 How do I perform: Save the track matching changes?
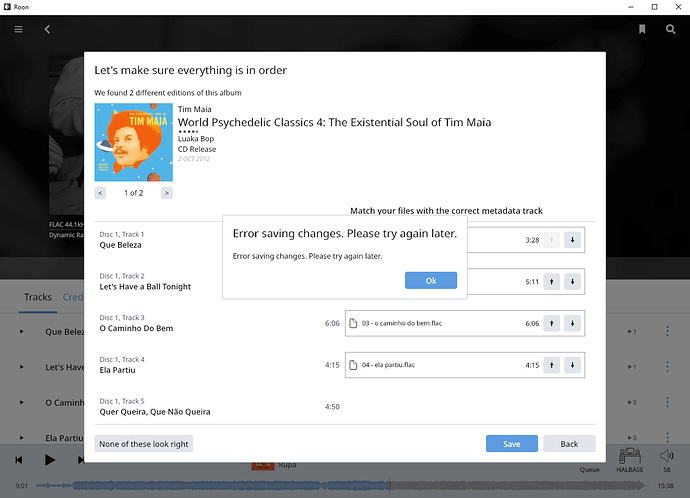pos(512,443)
